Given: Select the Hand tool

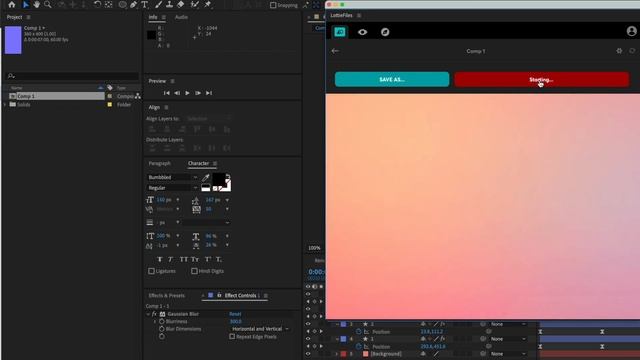Looking at the screenshot, I should [x=37, y=4].
